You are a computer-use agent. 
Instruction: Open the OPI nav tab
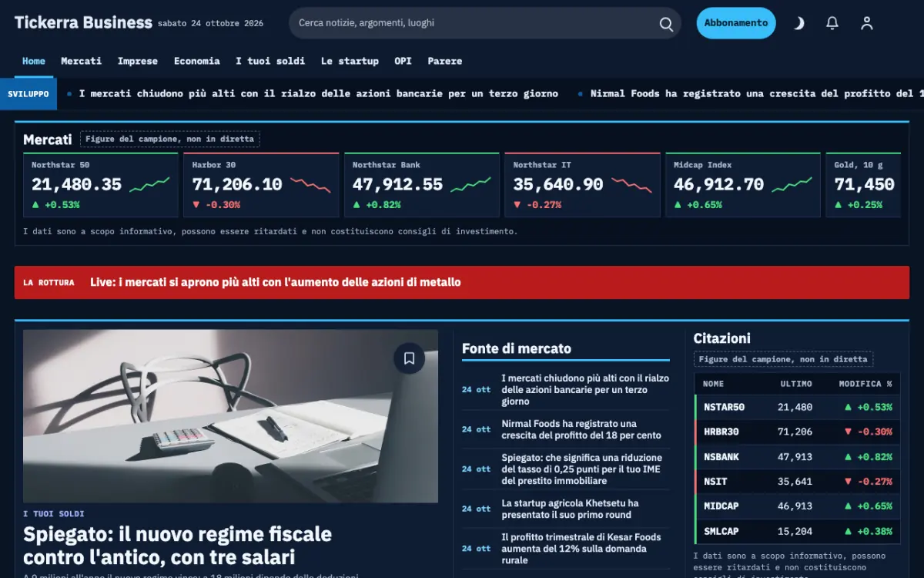pos(403,62)
